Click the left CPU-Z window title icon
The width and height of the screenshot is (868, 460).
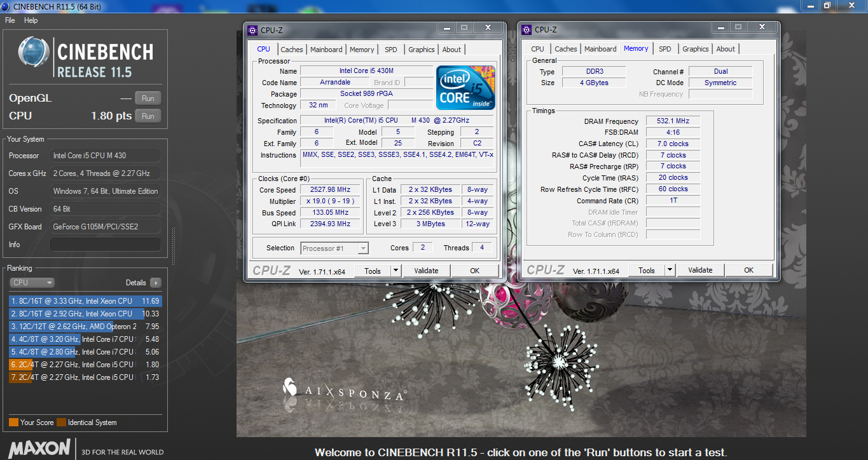click(253, 29)
